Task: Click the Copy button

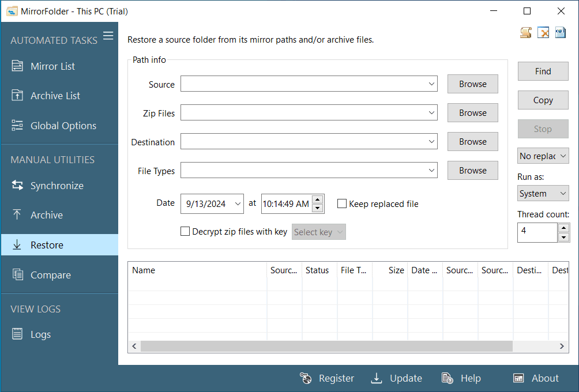Action: (x=543, y=100)
